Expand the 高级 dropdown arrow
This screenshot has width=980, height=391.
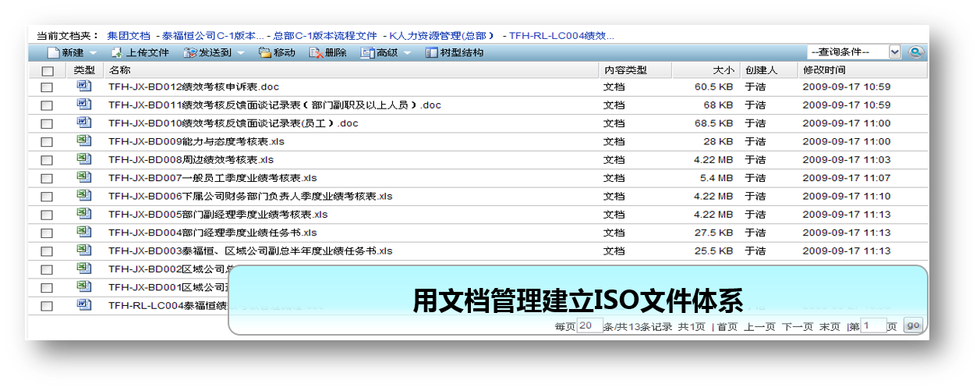tap(407, 54)
